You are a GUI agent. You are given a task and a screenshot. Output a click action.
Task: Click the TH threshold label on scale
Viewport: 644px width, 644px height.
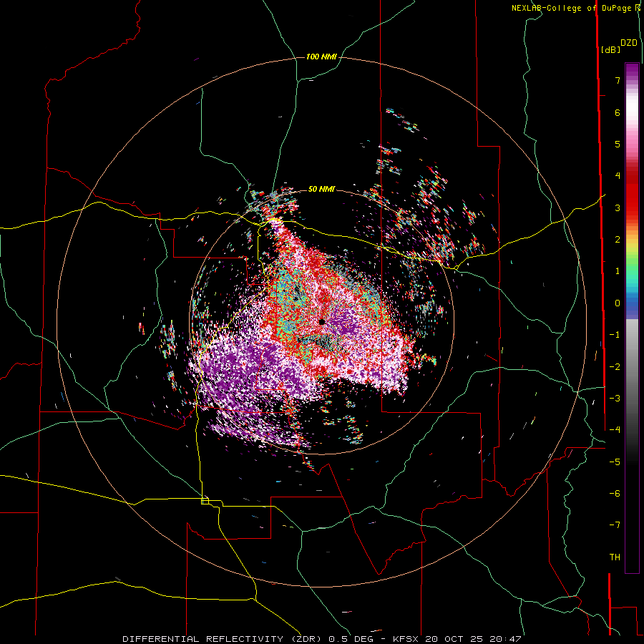tap(615, 557)
